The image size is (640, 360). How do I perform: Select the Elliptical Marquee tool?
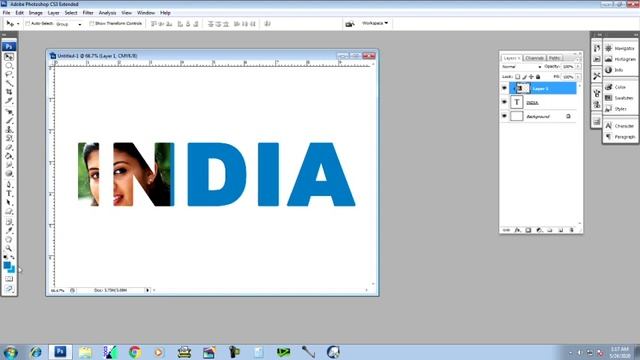click(9, 66)
